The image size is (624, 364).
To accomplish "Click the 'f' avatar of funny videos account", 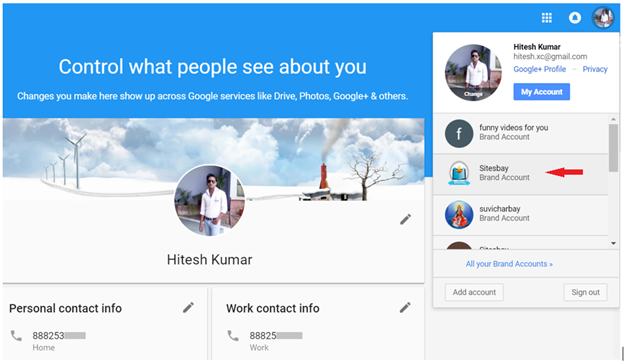I will click(459, 134).
